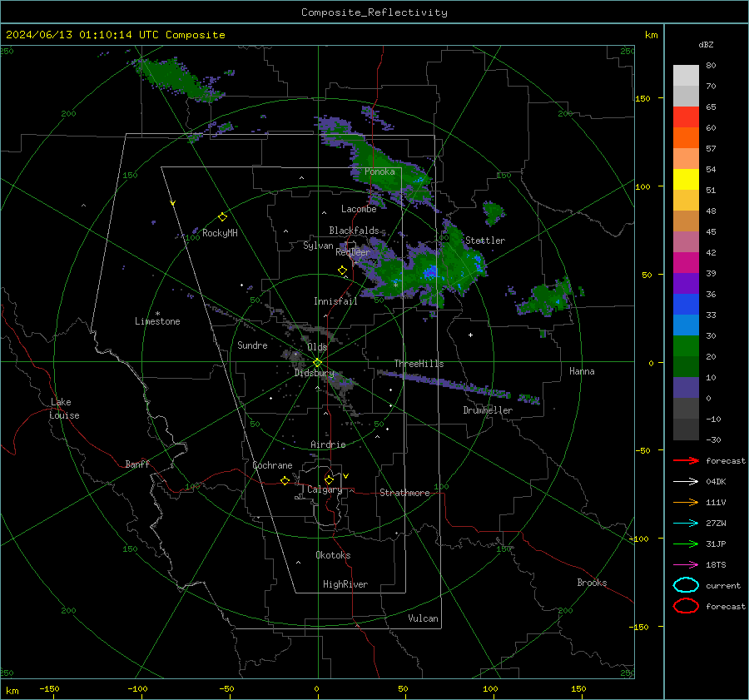Select the yellow 54-51 dBZ swatch
749x700 pixels.
[x=686, y=179]
